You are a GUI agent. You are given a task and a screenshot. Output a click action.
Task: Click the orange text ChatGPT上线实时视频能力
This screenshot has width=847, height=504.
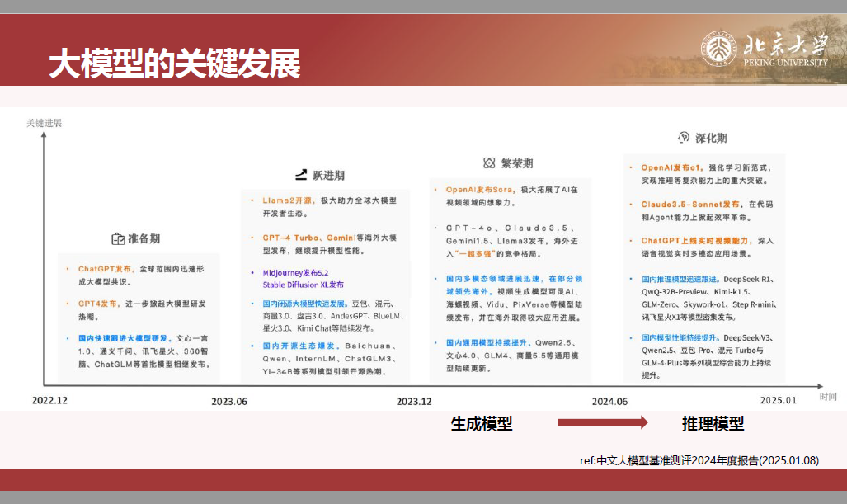[697, 240]
